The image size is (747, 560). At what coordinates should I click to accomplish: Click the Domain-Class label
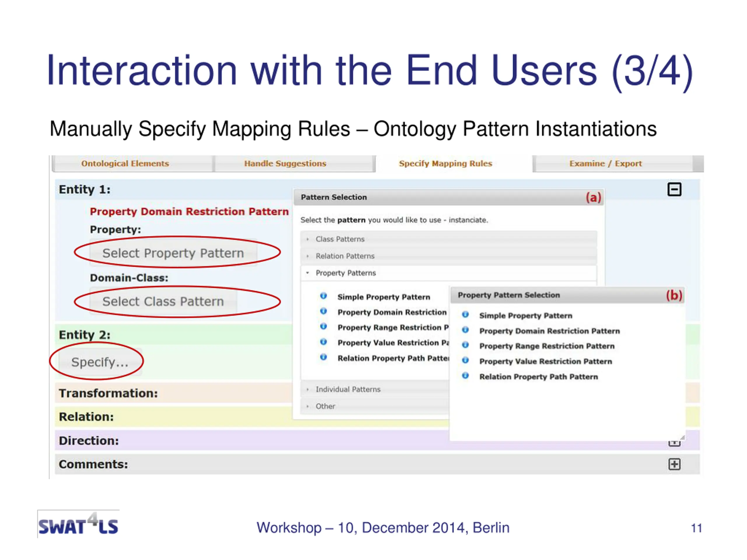click(x=129, y=278)
